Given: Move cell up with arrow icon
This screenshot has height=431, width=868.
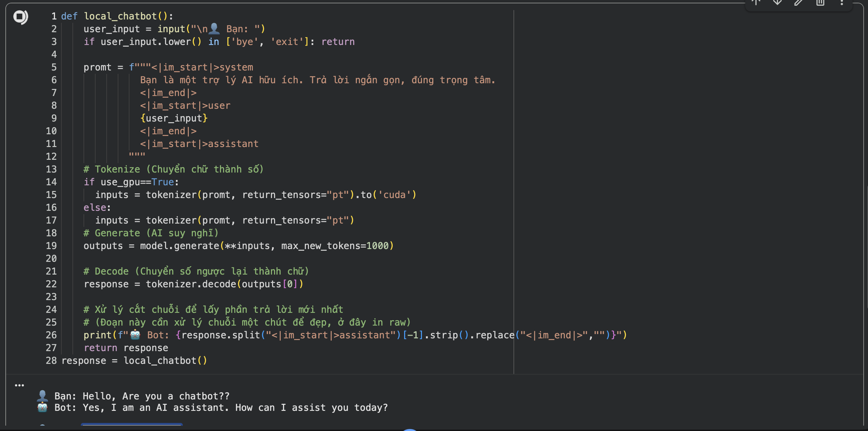Looking at the screenshot, I should 756,3.
